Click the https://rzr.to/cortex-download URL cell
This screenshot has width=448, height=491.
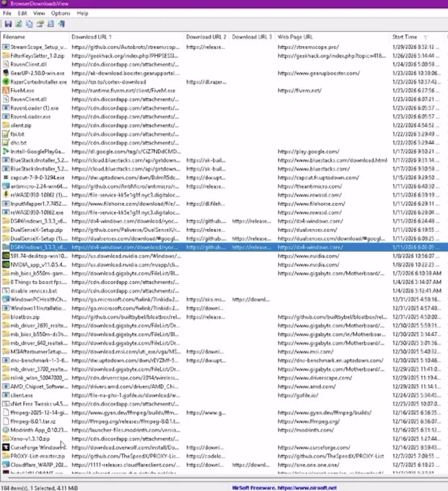click(108, 82)
